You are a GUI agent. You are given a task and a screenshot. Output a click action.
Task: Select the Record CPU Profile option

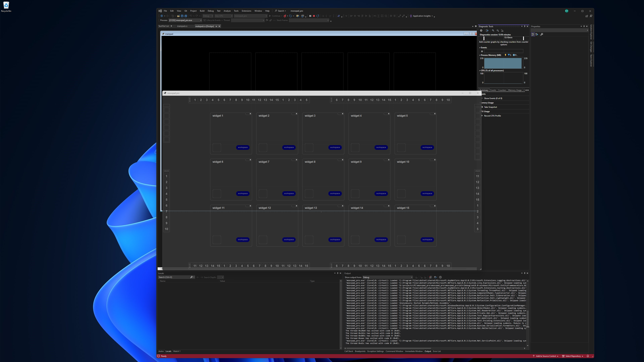(492, 116)
